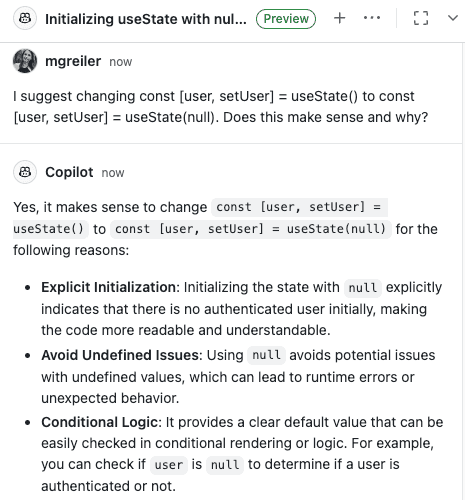The height and width of the screenshot is (500, 465).
Task: Click the mgreiler username
Action: pyautogui.click(x=73, y=61)
